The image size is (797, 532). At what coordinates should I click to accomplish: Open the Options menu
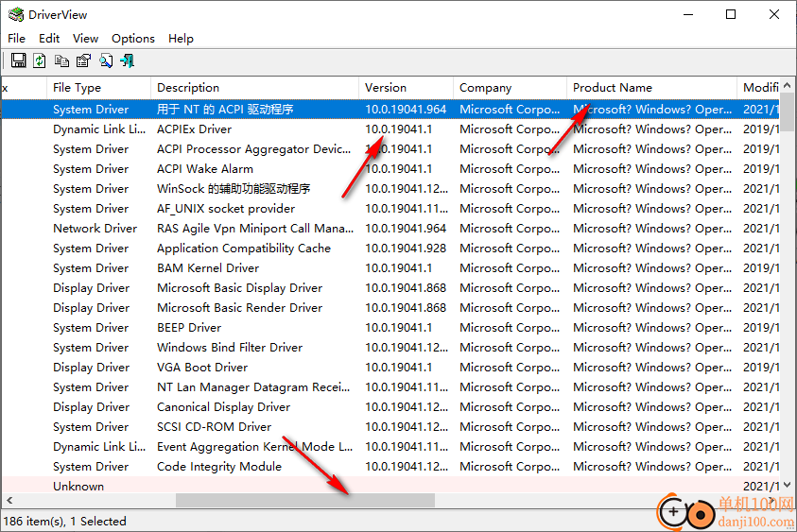click(133, 39)
